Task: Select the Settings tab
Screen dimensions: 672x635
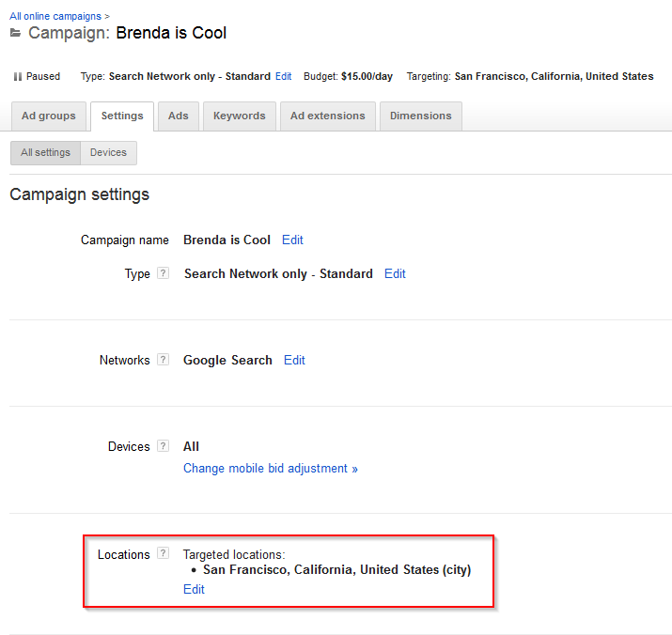Action: [x=122, y=116]
